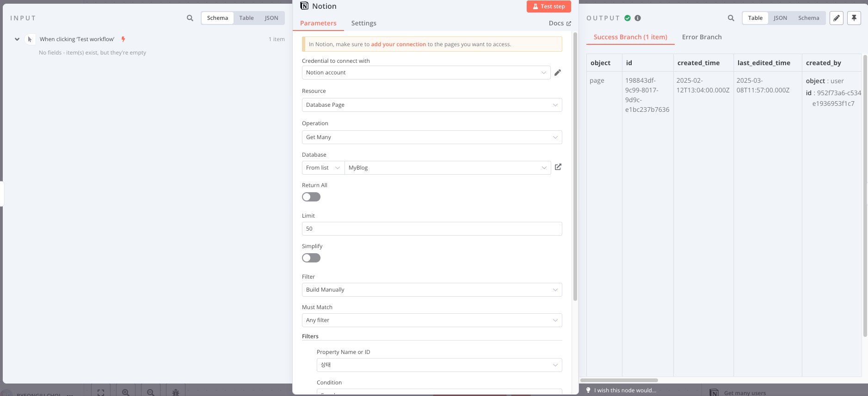868x396 pixels.
Task: Switch to the Settings tab
Action: click(363, 23)
